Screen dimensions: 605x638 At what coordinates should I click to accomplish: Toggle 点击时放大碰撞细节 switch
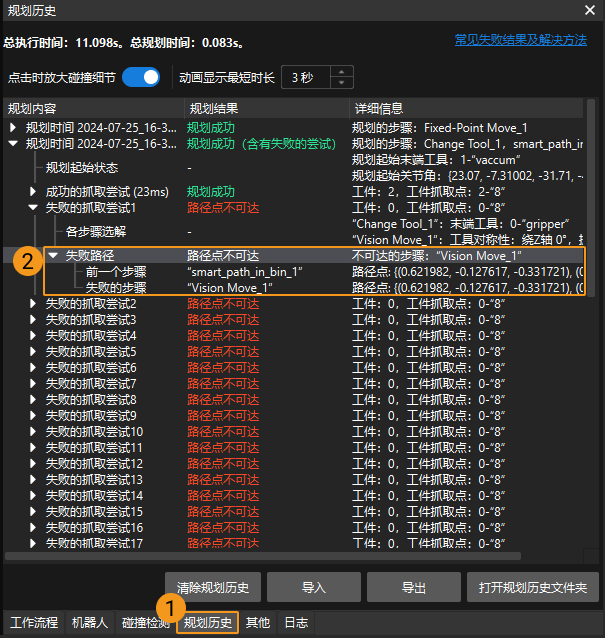pos(141,77)
